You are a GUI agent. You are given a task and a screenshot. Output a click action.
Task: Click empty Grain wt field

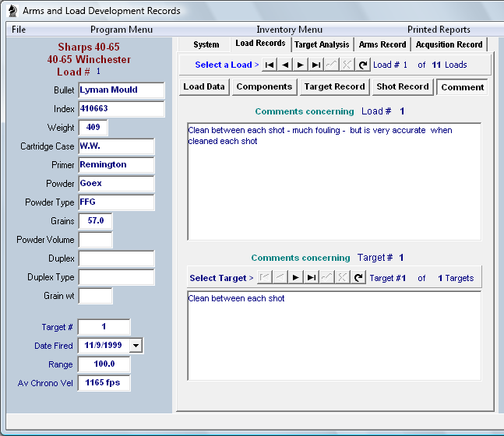pos(96,296)
